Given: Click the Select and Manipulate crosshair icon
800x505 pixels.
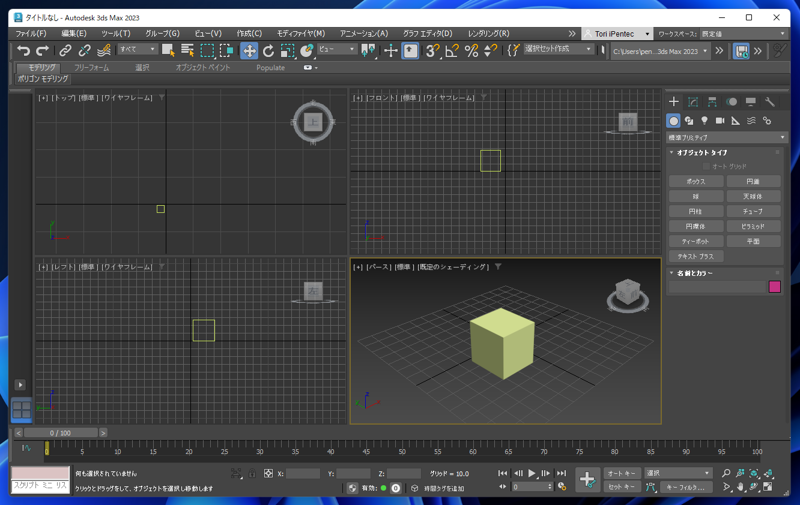Looking at the screenshot, I should [x=391, y=50].
